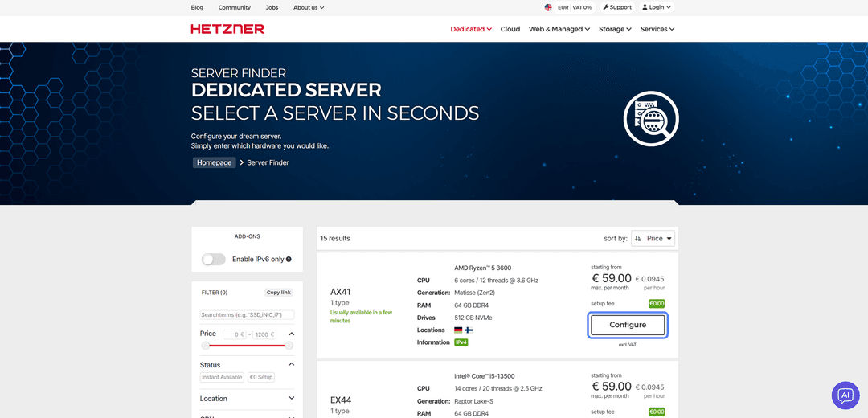Click the Copy link button
The width and height of the screenshot is (868, 418).
(x=278, y=293)
